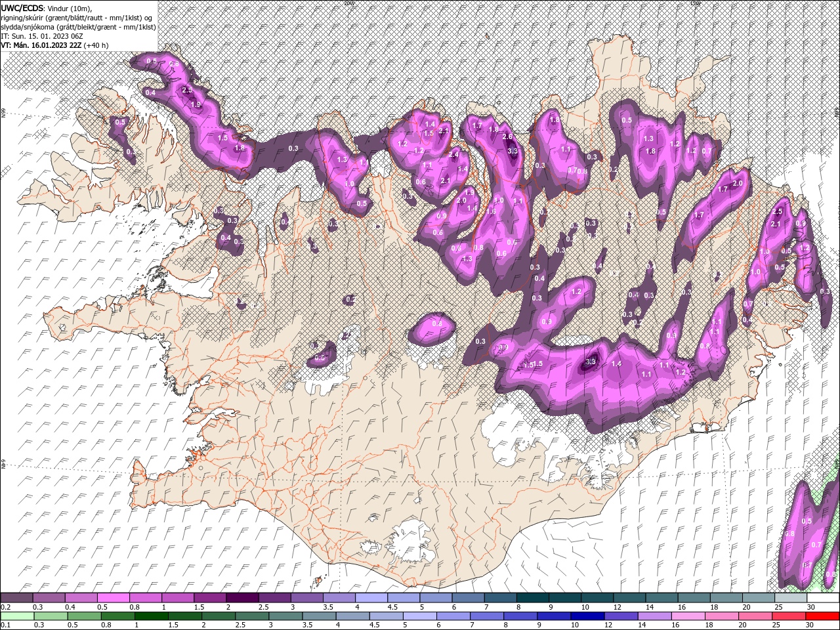Screen dimensions: 840x630
Task: Select the 'rigning/skúrir' legend description line
Action: [77, 17]
